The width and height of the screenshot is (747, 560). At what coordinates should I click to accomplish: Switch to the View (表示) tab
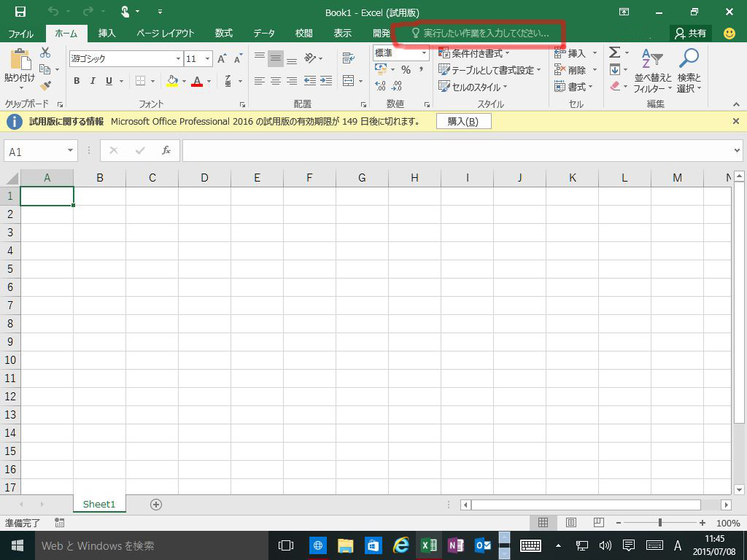point(343,34)
